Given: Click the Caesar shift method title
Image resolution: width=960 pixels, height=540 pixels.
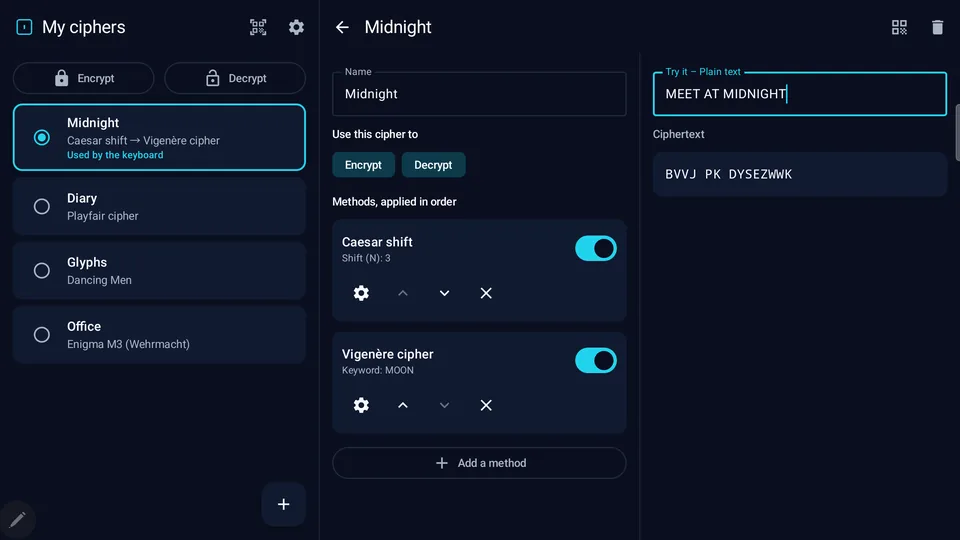Looking at the screenshot, I should coord(377,242).
